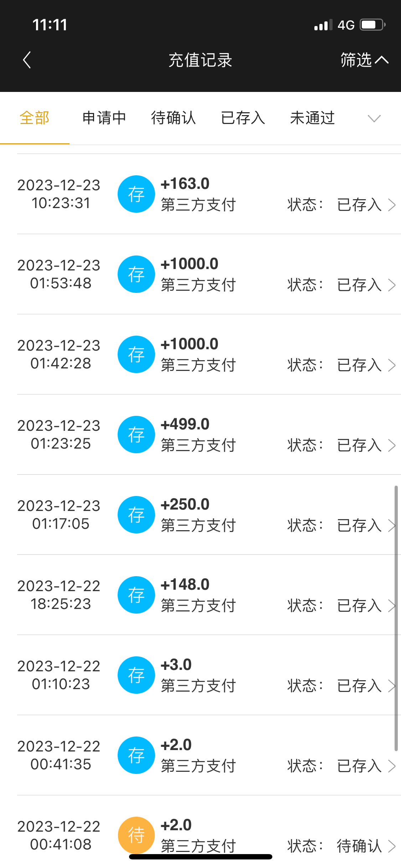Switch to the 申请中 tab

click(x=104, y=118)
